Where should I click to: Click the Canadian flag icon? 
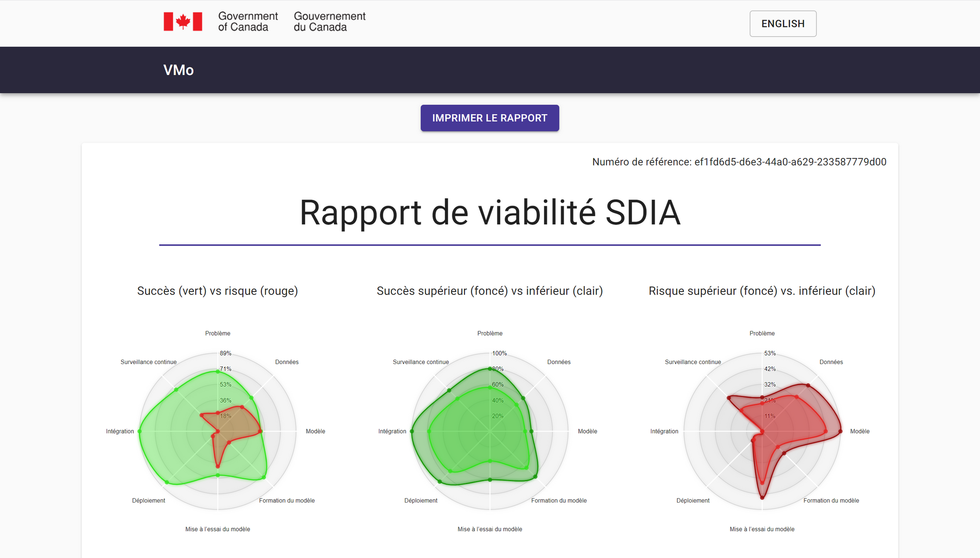pos(183,22)
